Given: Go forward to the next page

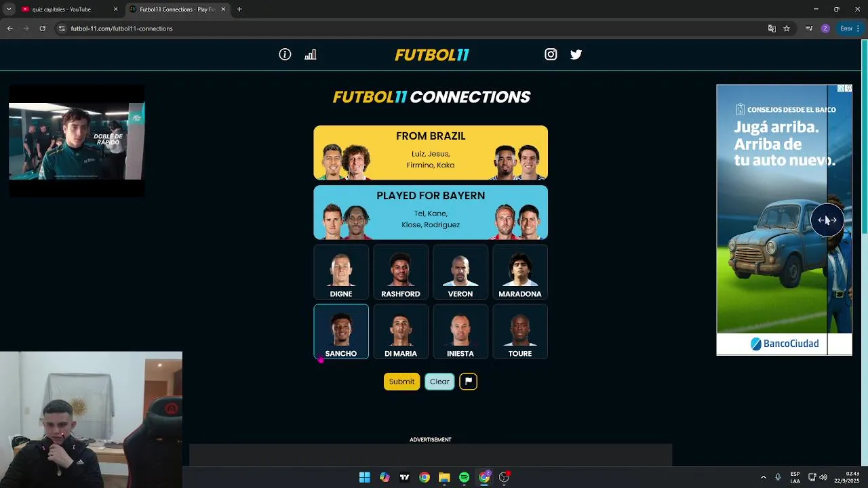Looking at the screenshot, I should (x=26, y=28).
